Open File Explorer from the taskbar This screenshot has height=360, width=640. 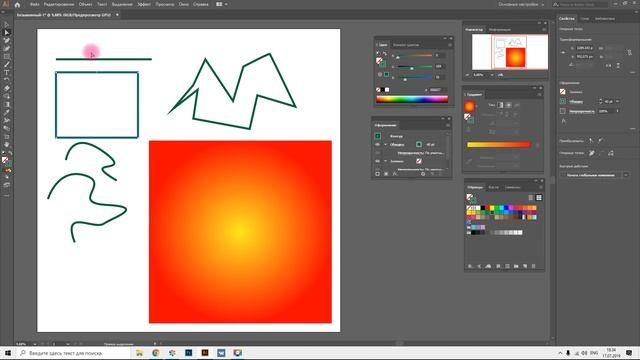pyautogui.click(x=139, y=353)
